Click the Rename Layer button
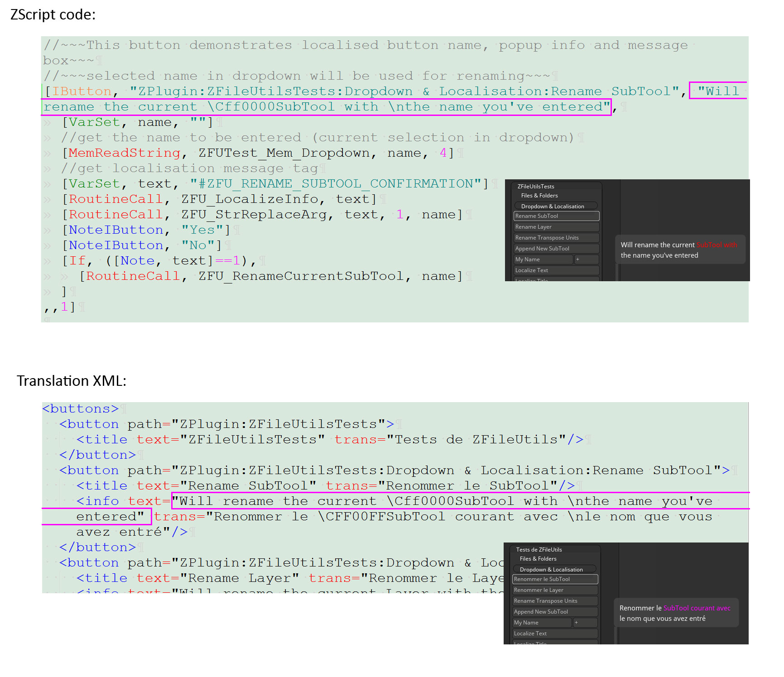 point(556,227)
